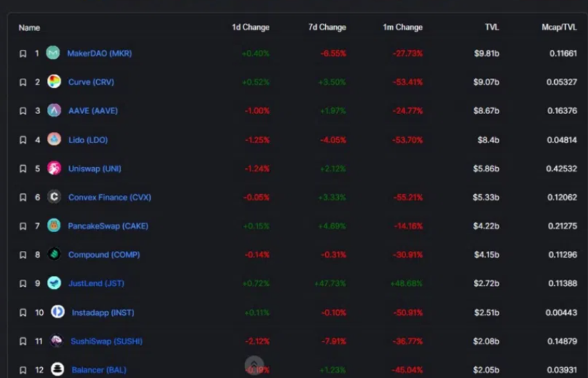The width and height of the screenshot is (588, 378).
Task: Select Instadapp Mcap/TVL value 0.00443
Action: [561, 312]
